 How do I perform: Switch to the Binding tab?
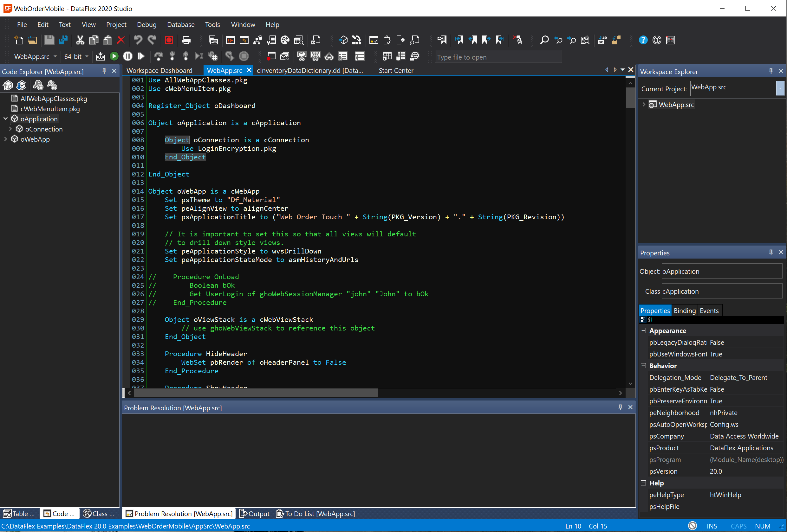coord(684,311)
